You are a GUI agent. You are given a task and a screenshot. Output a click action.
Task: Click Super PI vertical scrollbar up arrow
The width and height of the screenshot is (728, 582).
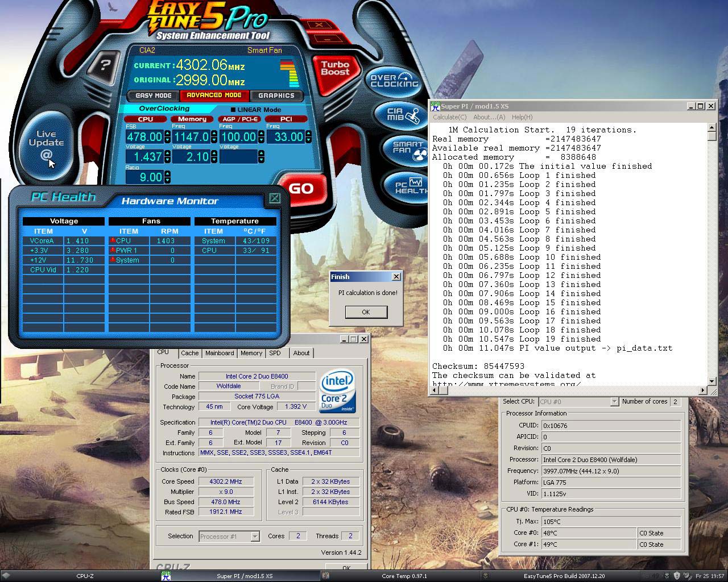click(x=712, y=127)
